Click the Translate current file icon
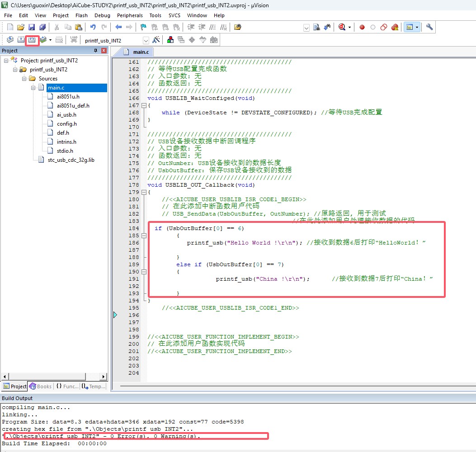Image resolution: width=476 pixels, height=452 pixels. point(10,40)
